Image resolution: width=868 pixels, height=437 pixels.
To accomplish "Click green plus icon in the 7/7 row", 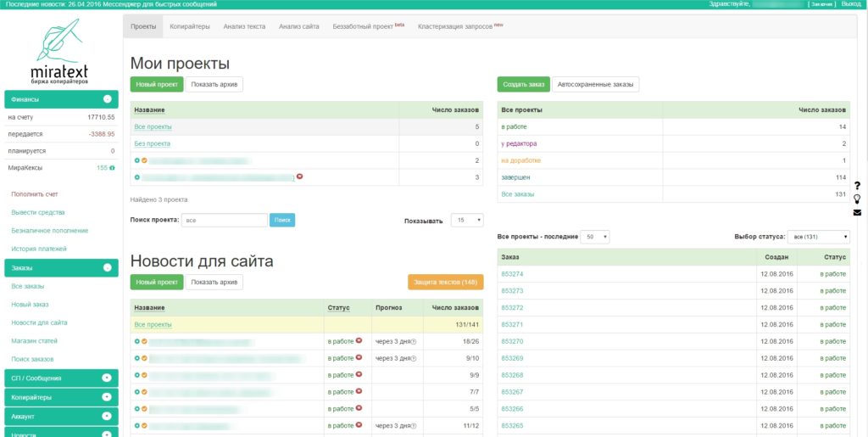I will [x=136, y=392].
